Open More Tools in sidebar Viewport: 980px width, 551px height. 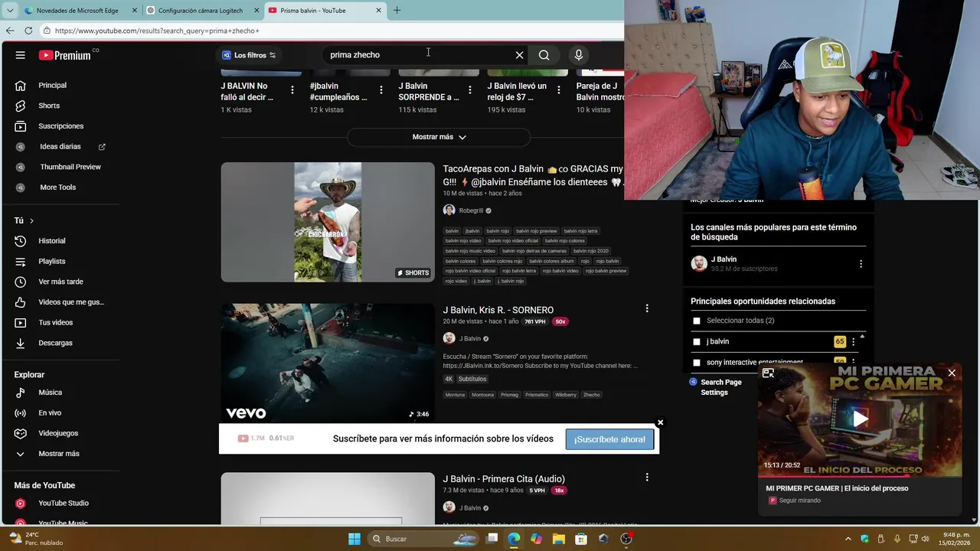[57, 187]
